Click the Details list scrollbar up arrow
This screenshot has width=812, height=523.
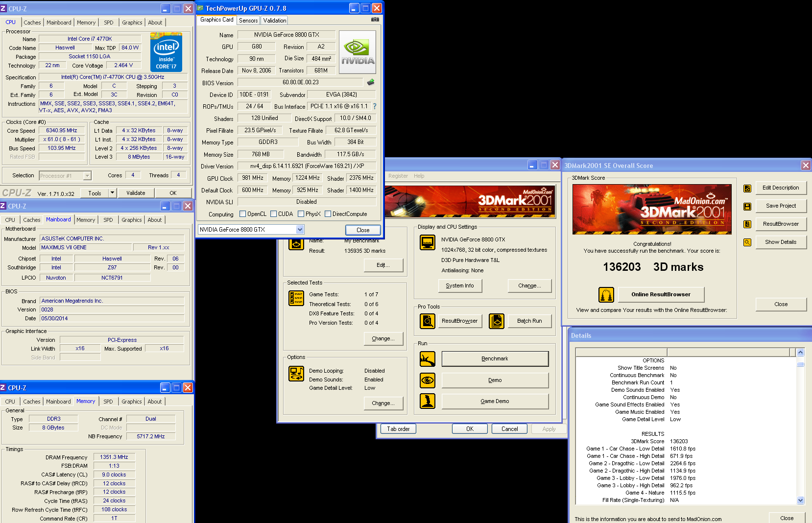pos(801,352)
